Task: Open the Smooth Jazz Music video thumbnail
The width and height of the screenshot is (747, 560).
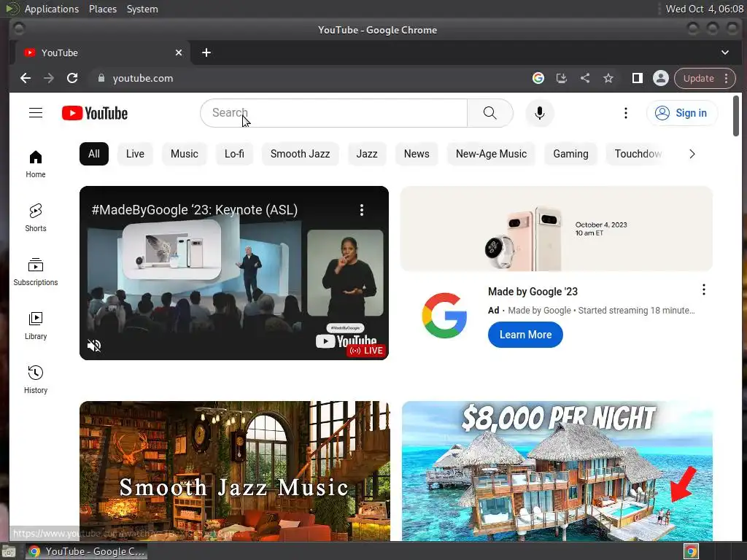Action: [234, 471]
